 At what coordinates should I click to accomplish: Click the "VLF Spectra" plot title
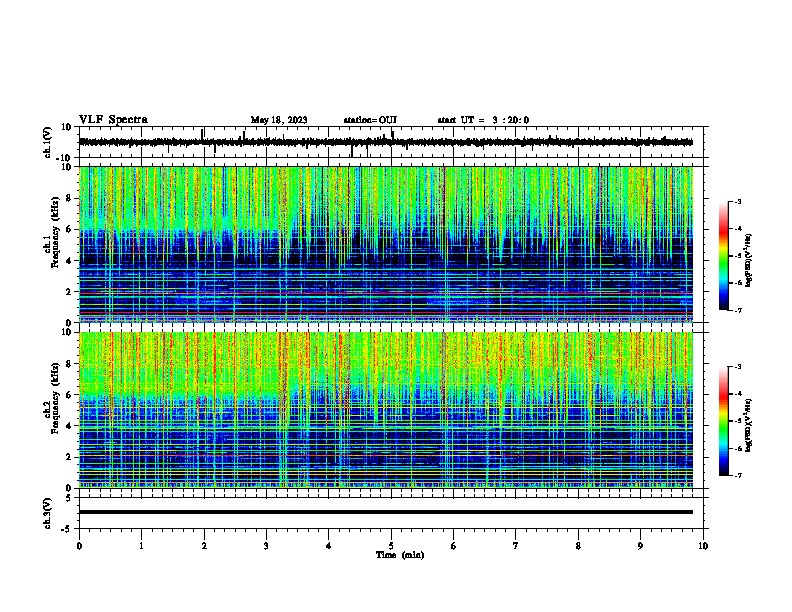point(113,120)
